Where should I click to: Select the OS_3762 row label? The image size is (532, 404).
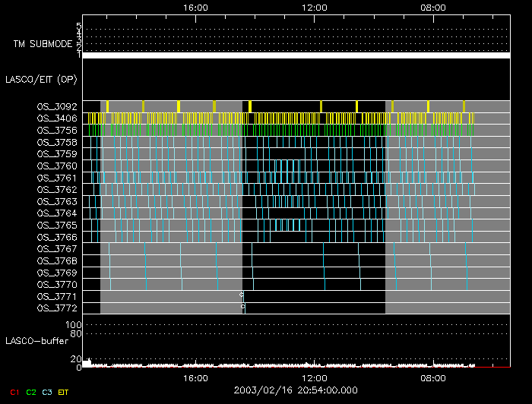pyautogui.click(x=57, y=190)
